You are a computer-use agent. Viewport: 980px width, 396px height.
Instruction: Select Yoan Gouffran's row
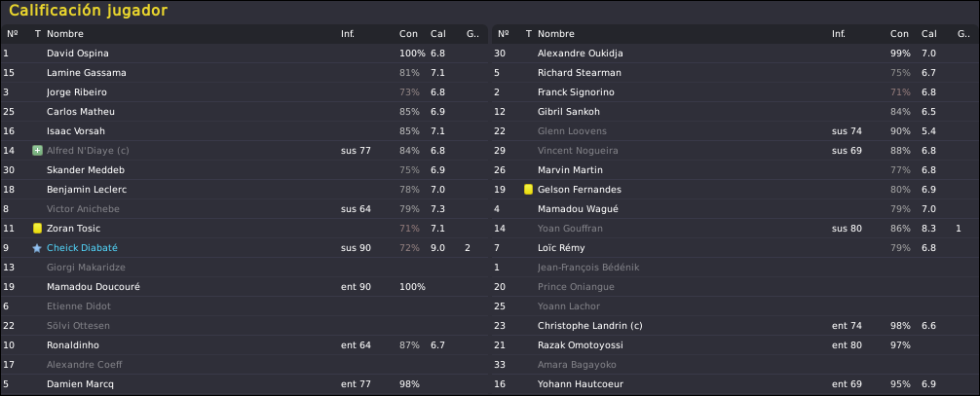[735, 229]
